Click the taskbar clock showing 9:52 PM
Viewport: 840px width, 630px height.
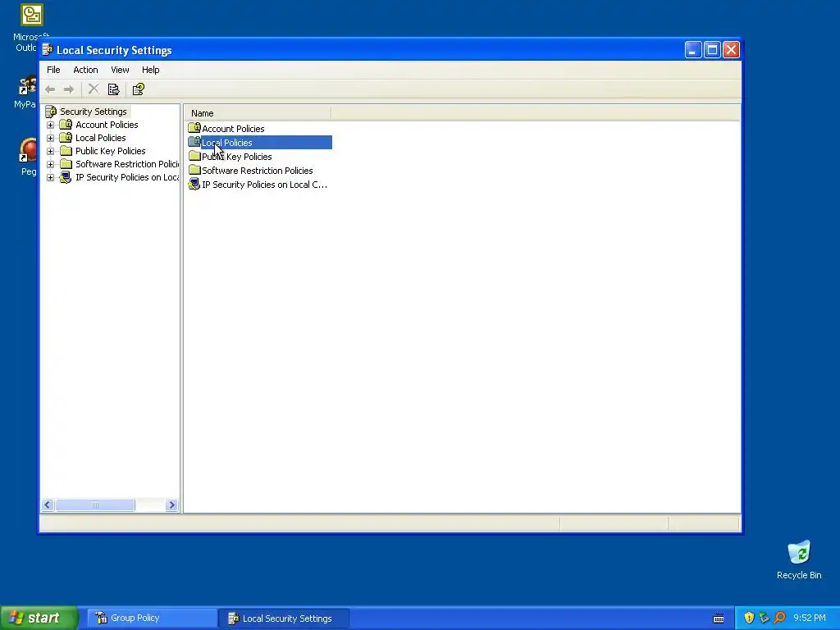pyautogui.click(x=810, y=618)
